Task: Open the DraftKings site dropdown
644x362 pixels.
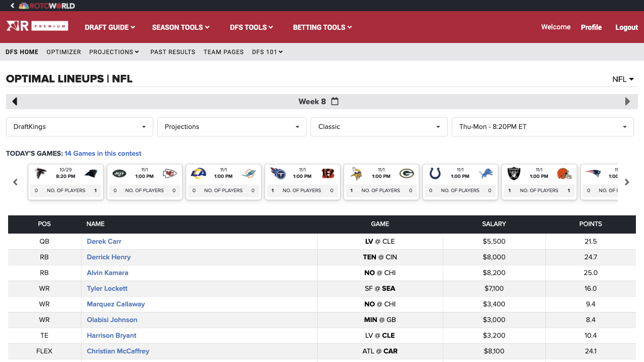Action: point(79,127)
